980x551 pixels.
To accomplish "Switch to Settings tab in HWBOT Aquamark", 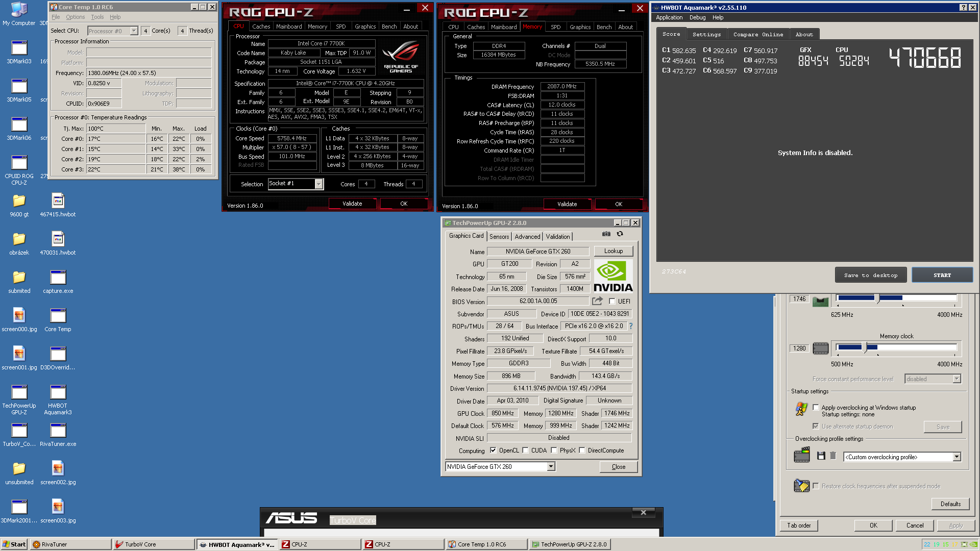I will pyautogui.click(x=706, y=35).
